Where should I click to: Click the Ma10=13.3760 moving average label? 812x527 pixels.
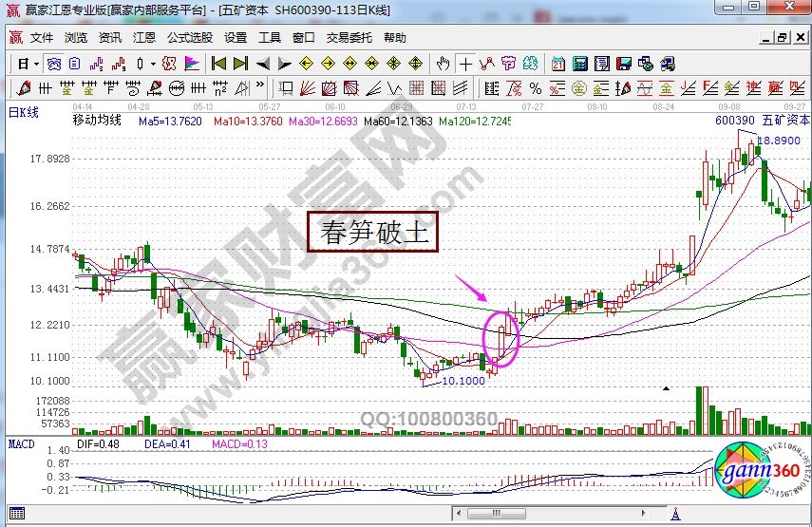[x=248, y=122]
